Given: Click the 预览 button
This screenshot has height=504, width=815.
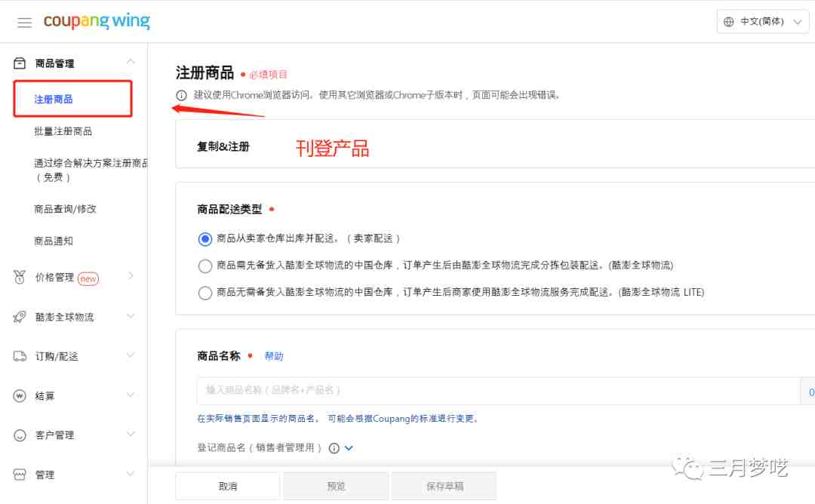Looking at the screenshot, I should click(x=337, y=487).
